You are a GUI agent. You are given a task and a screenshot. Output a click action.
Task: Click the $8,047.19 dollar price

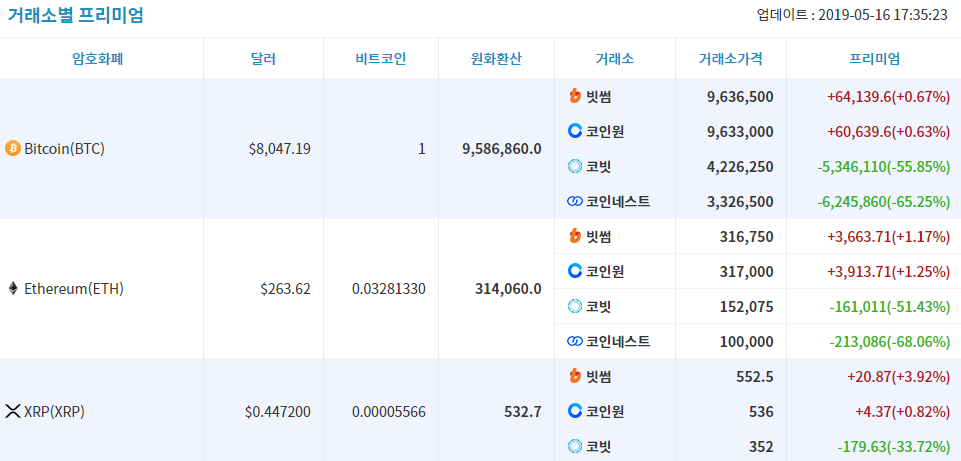click(x=279, y=149)
